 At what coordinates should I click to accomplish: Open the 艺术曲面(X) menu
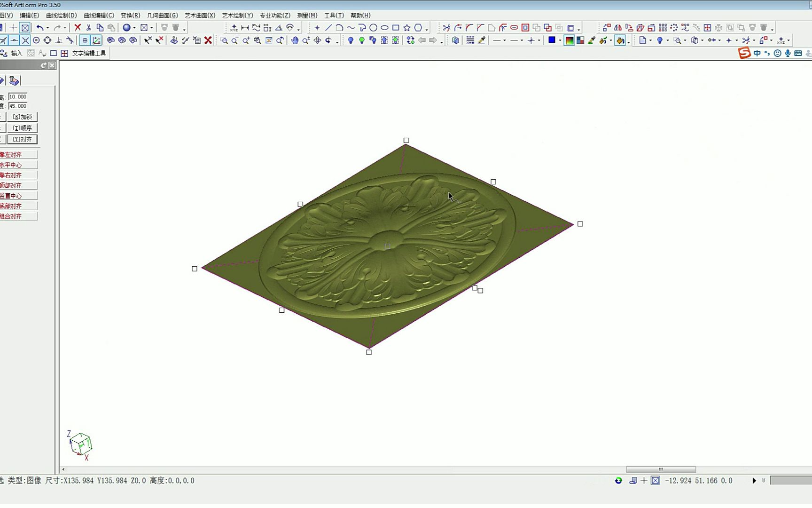(200, 16)
